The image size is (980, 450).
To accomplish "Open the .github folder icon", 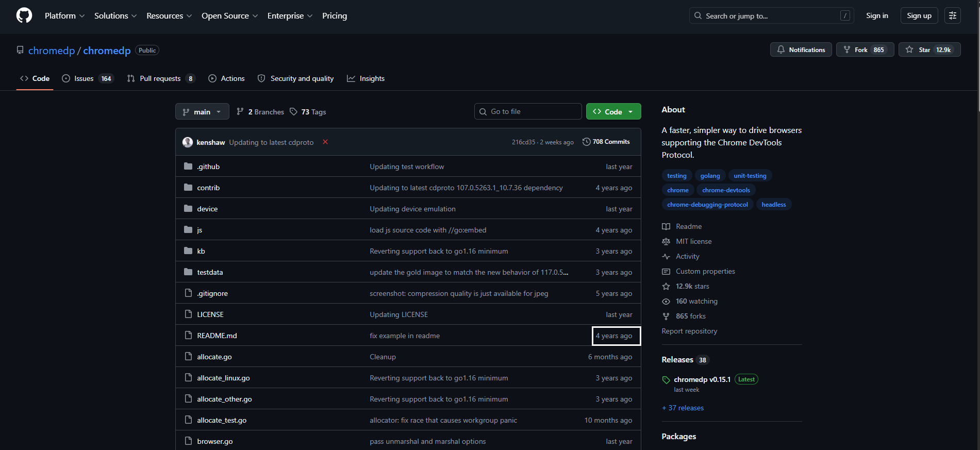I will click(188, 166).
